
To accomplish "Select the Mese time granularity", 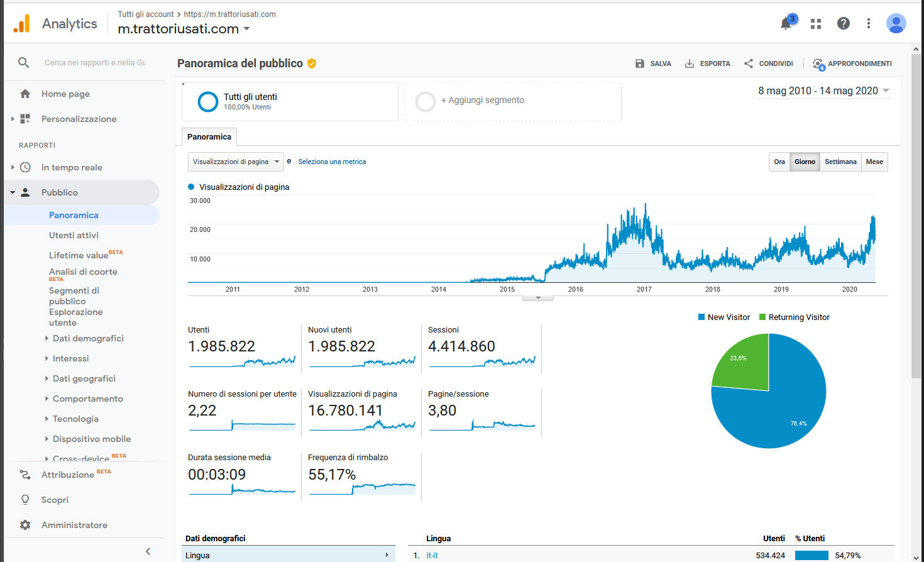I will [x=874, y=162].
